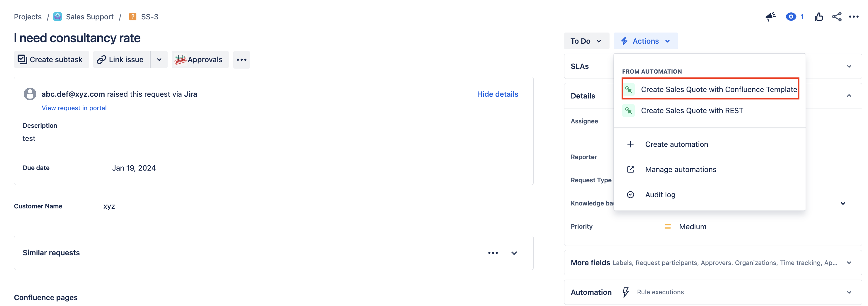Click the Create subtask button
Image resolution: width=868 pixels, height=306 pixels.
51,60
